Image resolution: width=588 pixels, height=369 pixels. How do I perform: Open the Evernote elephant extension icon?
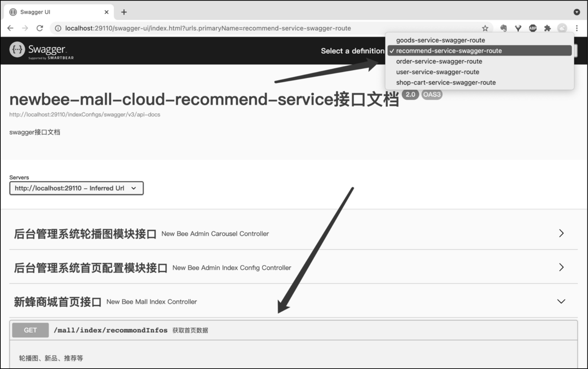tap(503, 28)
